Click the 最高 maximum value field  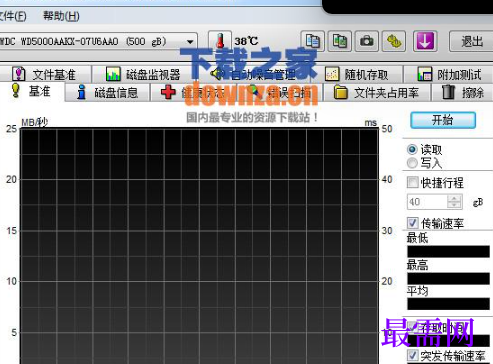pyautogui.click(x=448, y=278)
